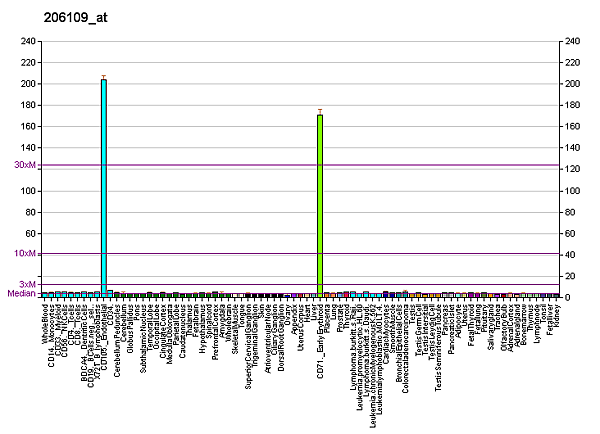Image resolution: width=600 pixels, height=434 pixels.
Task: Click the 3xM threshold label
Action: (x=27, y=284)
